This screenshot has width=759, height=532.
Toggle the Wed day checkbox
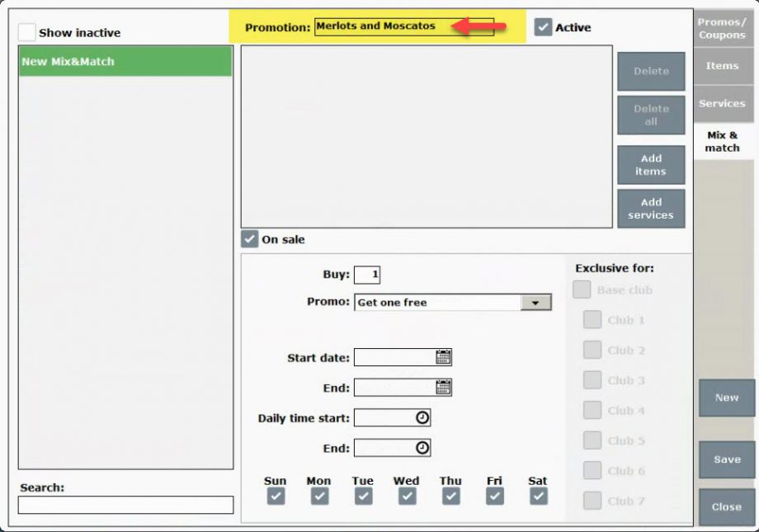pos(407,497)
